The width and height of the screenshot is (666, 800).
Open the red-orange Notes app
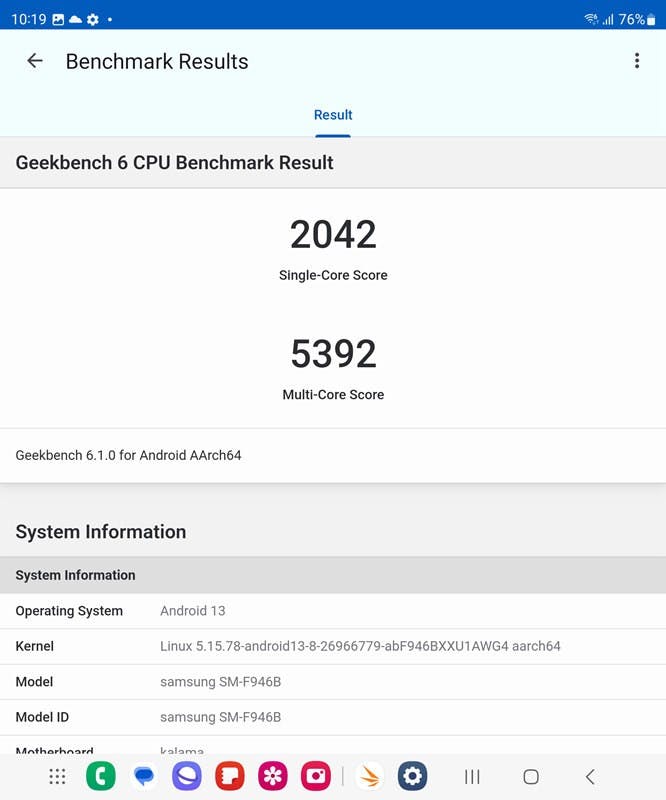[230, 776]
